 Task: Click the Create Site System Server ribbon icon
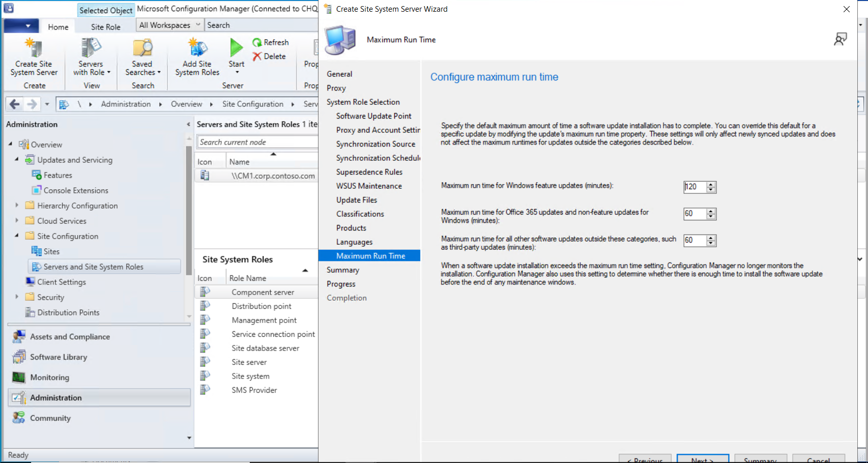[34, 48]
